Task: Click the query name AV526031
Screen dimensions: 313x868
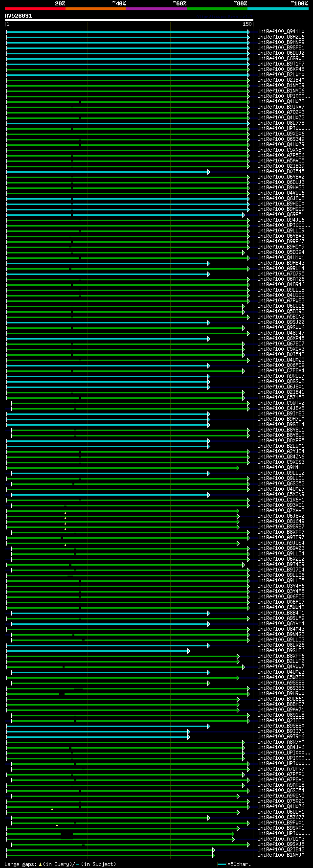Action: click(18, 16)
